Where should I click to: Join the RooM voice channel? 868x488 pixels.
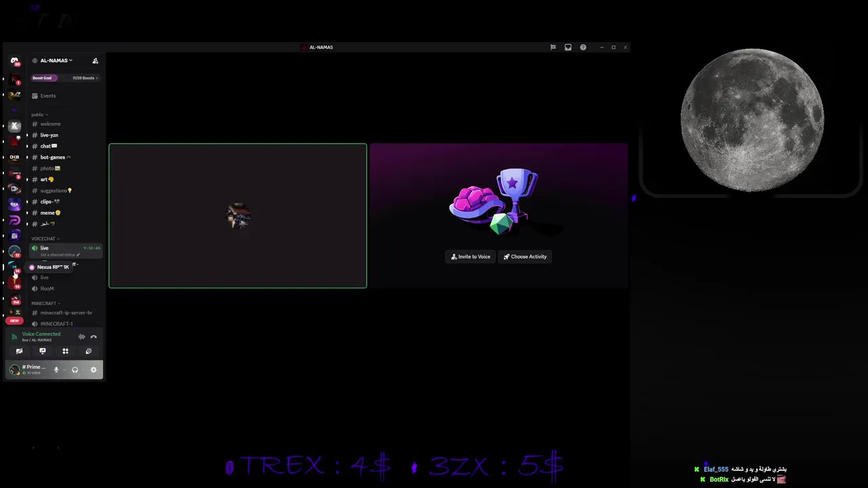pyautogui.click(x=66, y=289)
